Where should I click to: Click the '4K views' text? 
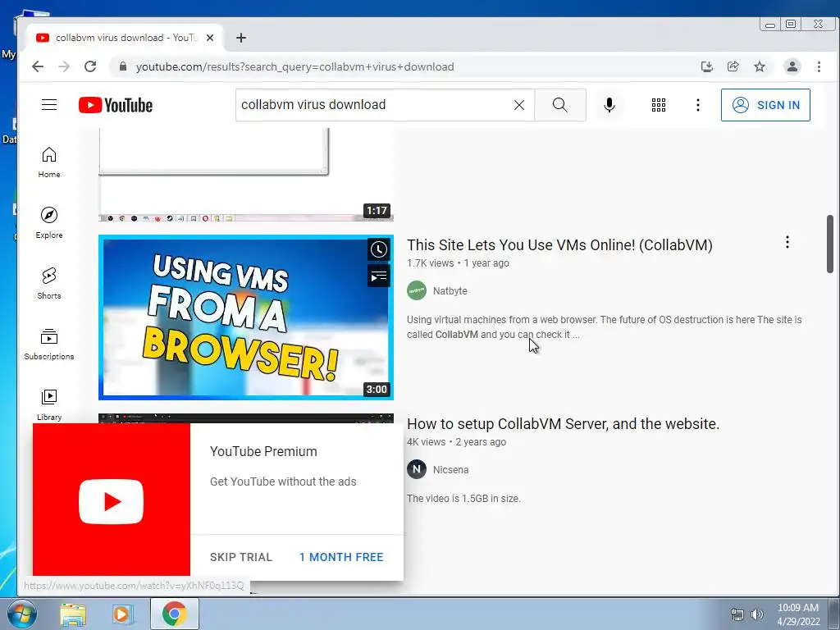click(x=426, y=442)
